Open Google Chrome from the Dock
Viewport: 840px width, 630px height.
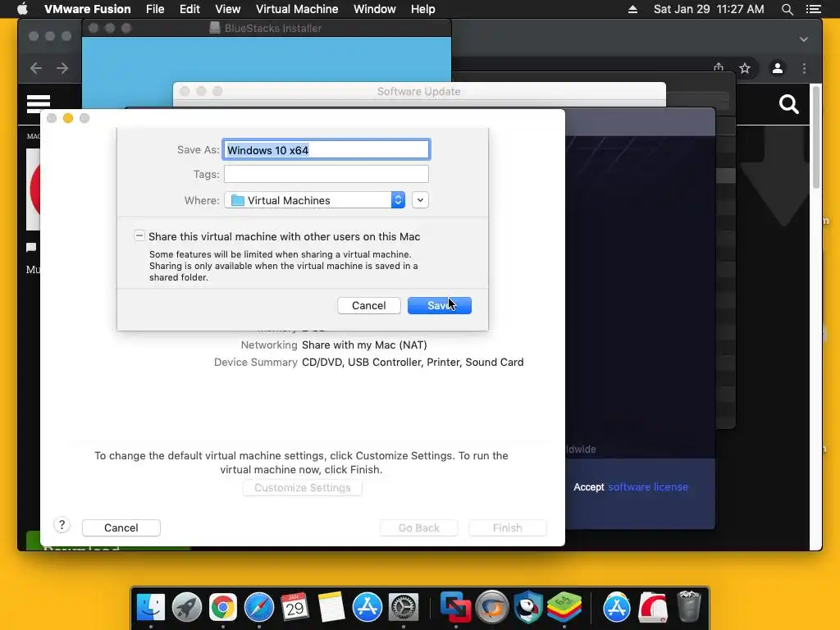223,607
